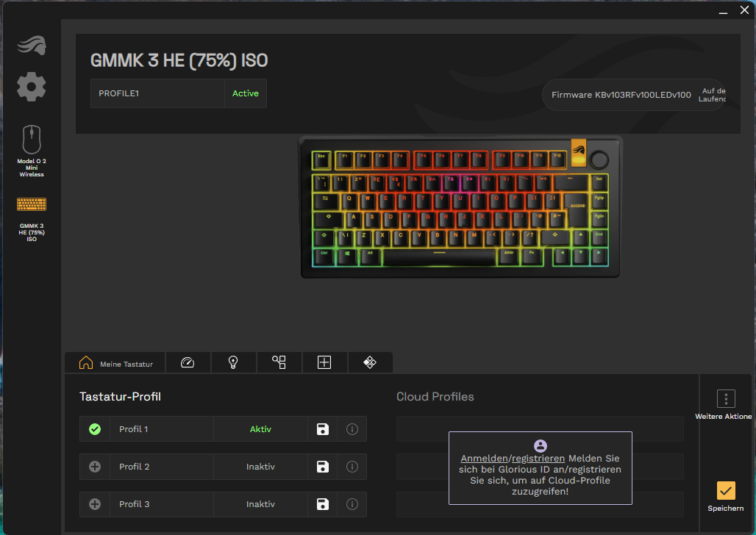Screen dimensions: 756x535
Task: Open the performance gauge tab
Action: click(x=188, y=362)
